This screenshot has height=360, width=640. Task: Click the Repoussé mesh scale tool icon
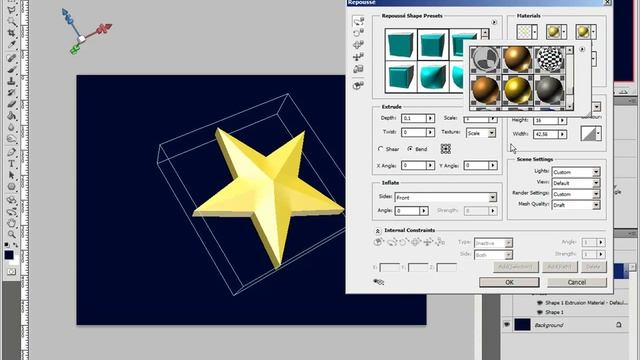[358, 69]
